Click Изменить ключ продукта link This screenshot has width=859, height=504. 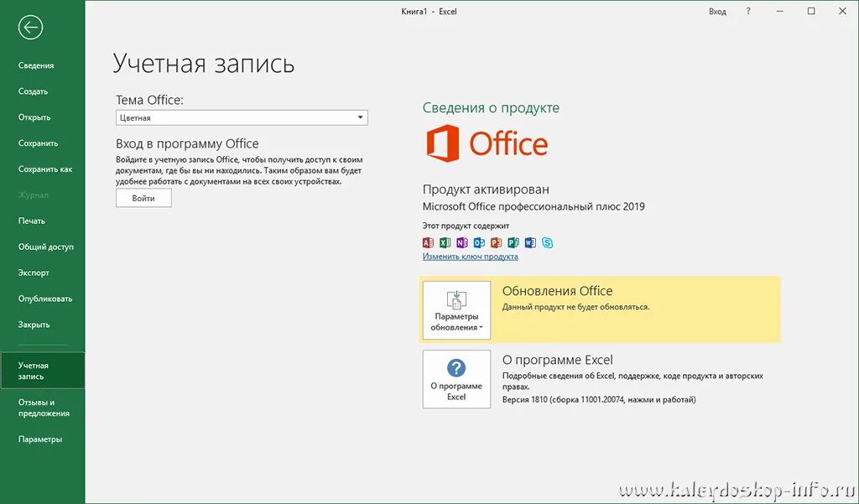(x=470, y=257)
